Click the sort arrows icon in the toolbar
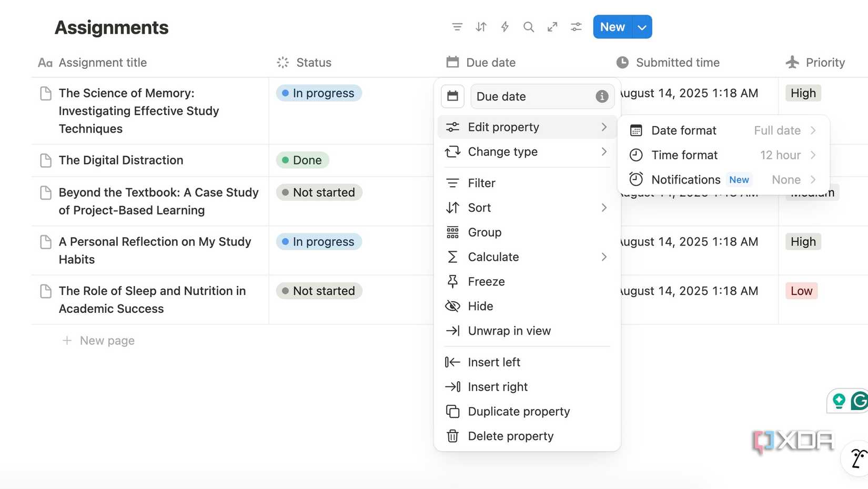The width and height of the screenshot is (868, 489). 481,27
